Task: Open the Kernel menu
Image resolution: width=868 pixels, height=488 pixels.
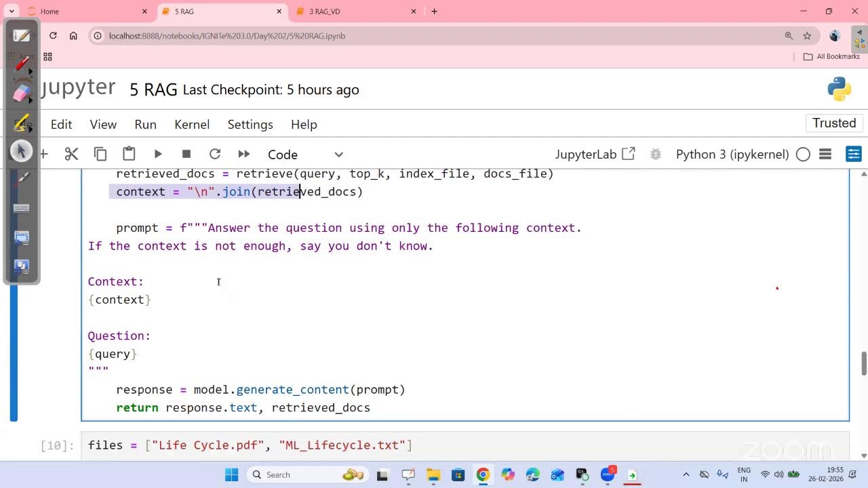Action: [192, 125]
